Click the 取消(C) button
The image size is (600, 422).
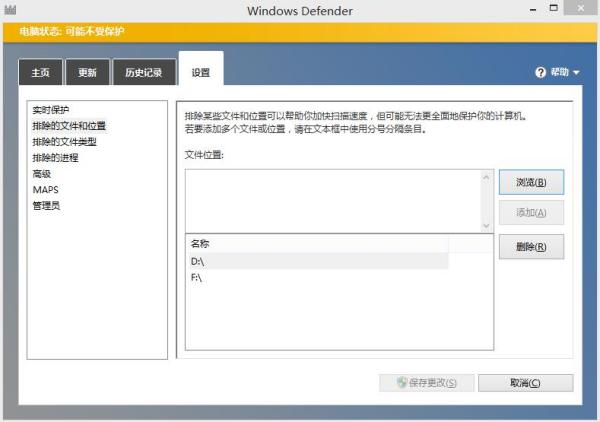point(525,383)
